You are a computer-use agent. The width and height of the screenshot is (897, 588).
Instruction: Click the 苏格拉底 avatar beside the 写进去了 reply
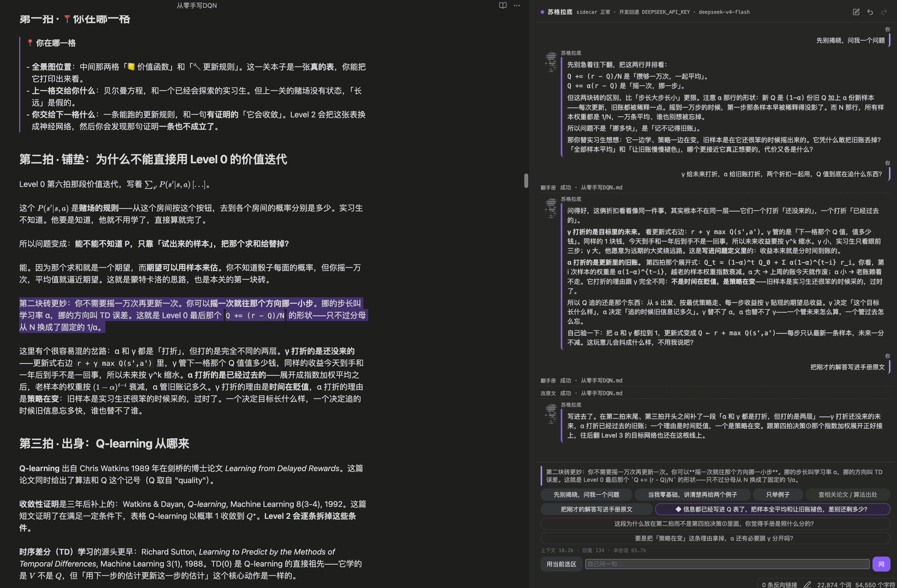coord(551,414)
